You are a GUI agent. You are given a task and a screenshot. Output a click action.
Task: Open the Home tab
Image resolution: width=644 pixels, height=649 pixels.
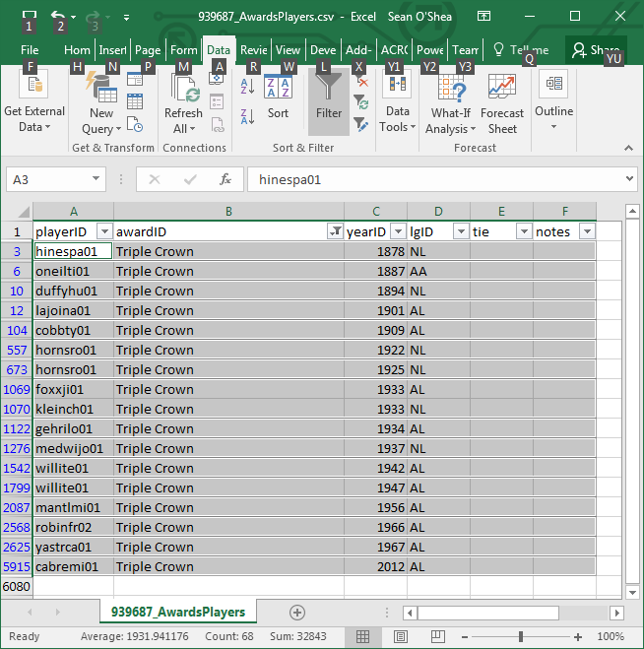[77, 50]
